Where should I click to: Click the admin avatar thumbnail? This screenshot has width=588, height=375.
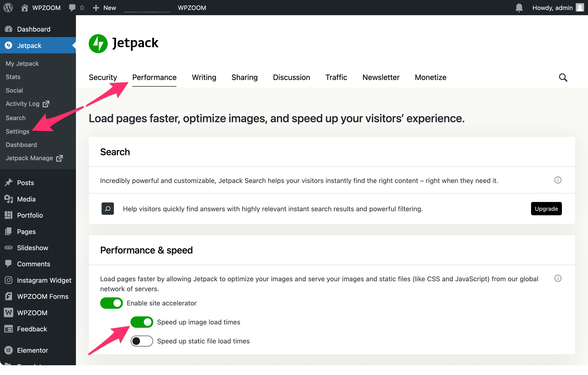[x=580, y=8]
